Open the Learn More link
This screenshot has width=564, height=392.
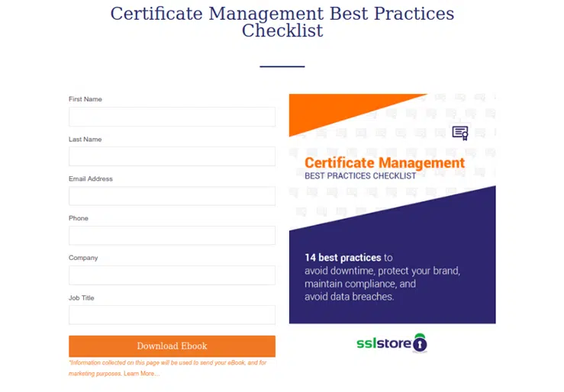coord(141,374)
